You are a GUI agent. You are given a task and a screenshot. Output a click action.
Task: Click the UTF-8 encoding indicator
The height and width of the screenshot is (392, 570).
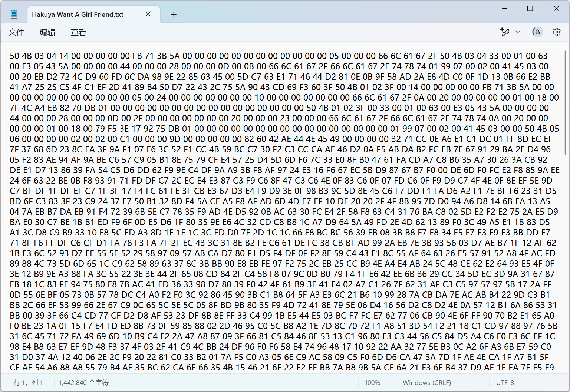[505, 382]
